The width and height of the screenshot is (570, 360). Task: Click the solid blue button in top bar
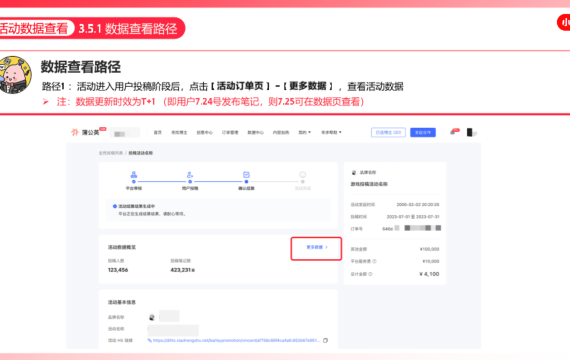point(423,132)
